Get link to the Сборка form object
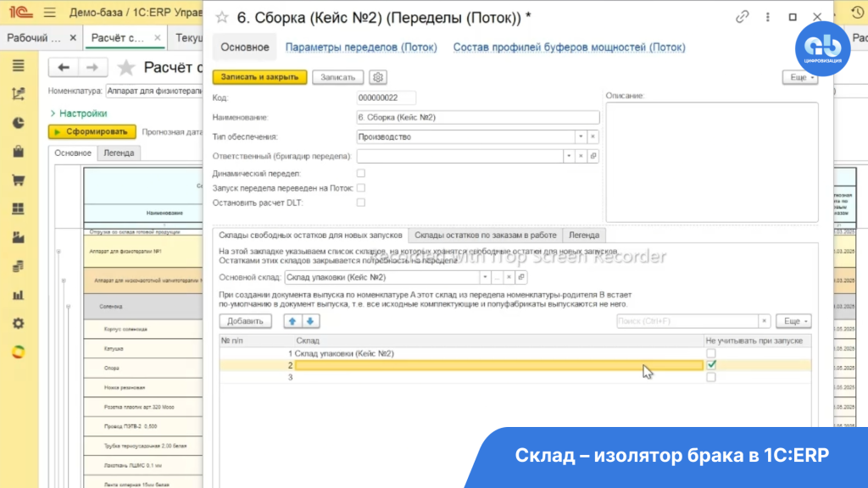The width and height of the screenshot is (868, 488). coord(742,17)
